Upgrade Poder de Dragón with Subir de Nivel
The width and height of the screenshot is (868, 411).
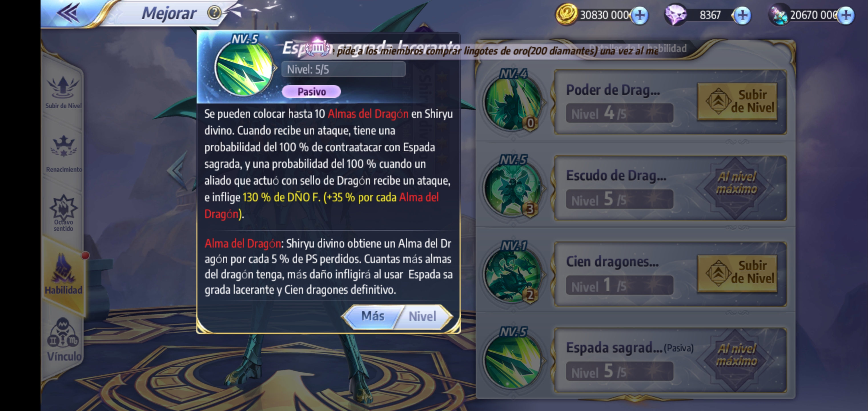pos(737,101)
